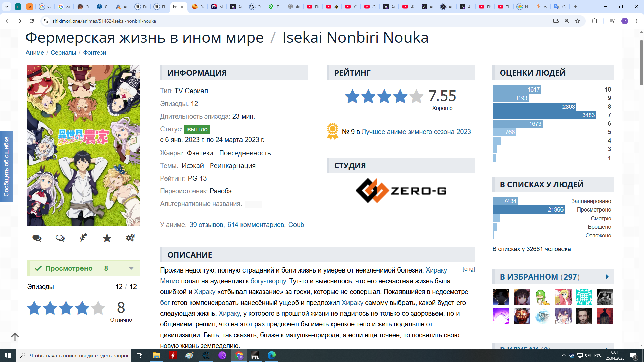Launch the FTL app from the taskbar
The image size is (644, 362).
[255, 355]
